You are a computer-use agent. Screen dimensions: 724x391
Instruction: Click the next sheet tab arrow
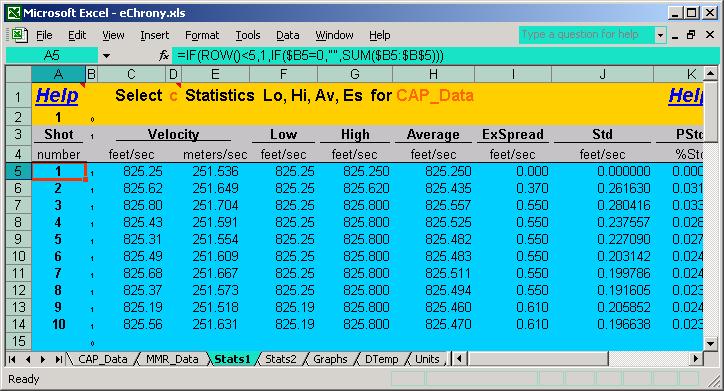click(43, 359)
